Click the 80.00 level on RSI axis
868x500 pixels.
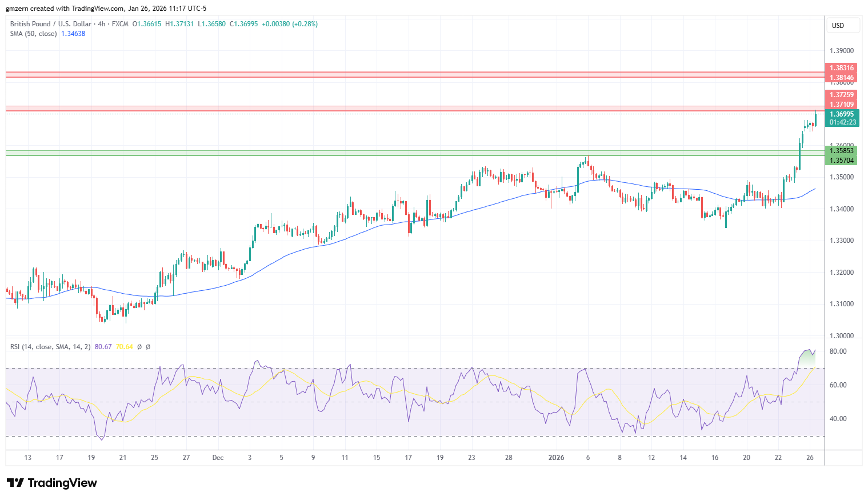point(838,351)
